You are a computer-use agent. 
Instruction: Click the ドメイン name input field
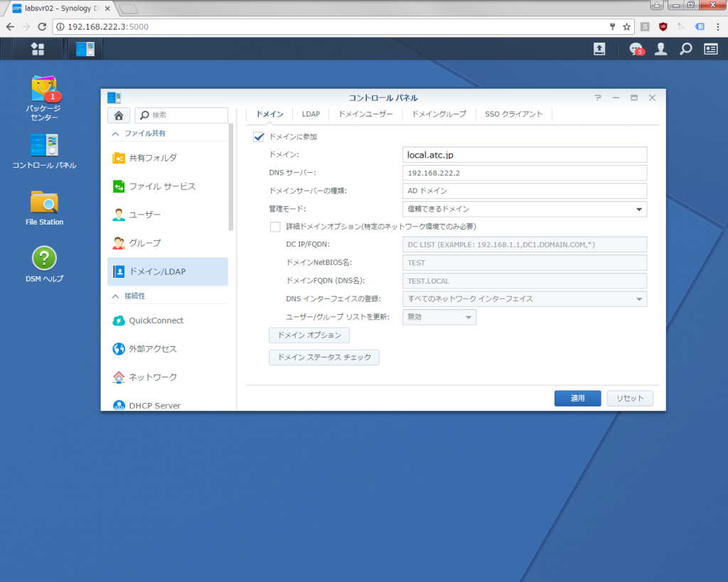pyautogui.click(x=524, y=155)
